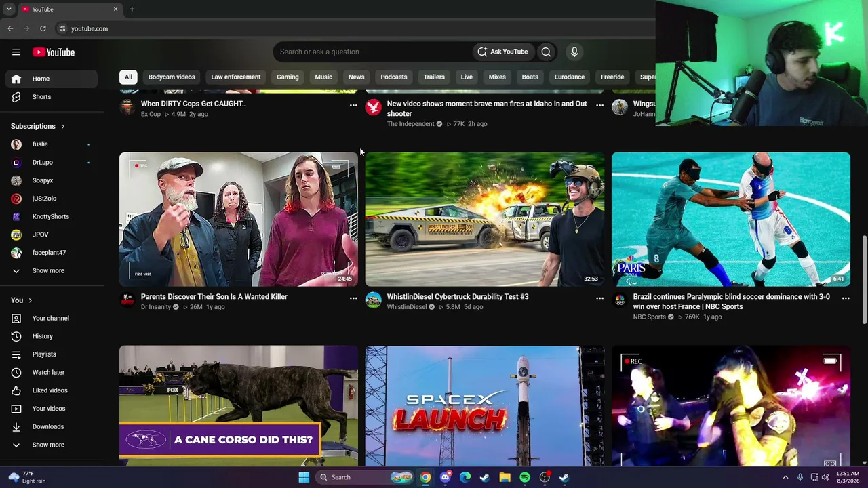Image resolution: width=868 pixels, height=488 pixels.
Task: Open Liked videos in the sidebar
Action: pos(52,390)
